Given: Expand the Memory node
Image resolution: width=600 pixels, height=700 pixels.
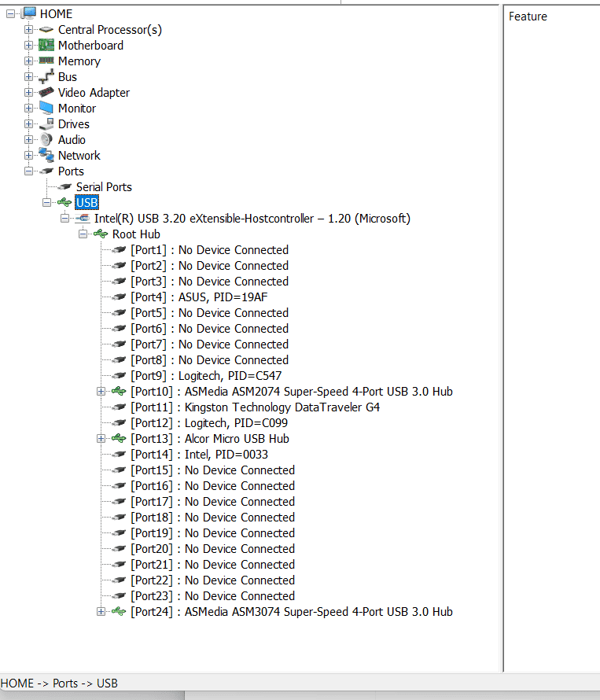Looking at the screenshot, I should (x=28, y=61).
